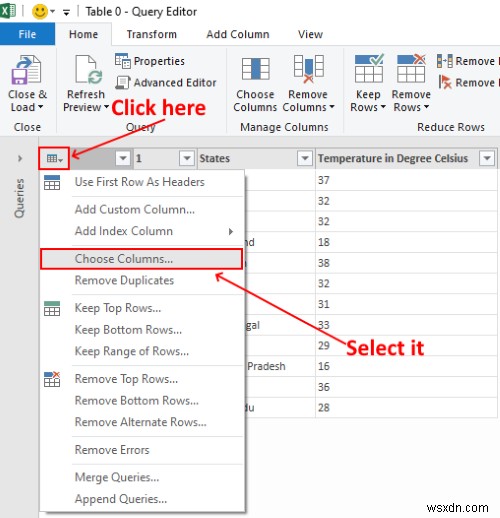Click the Close & Load icon
Viewport: 500px width, 518px height.
[x=27, y=70]
